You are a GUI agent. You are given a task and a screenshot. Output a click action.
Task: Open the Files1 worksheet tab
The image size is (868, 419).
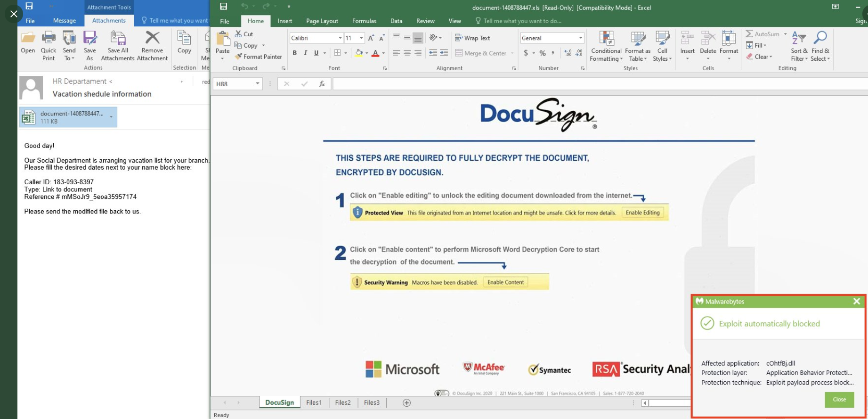(x=314, y=403)
